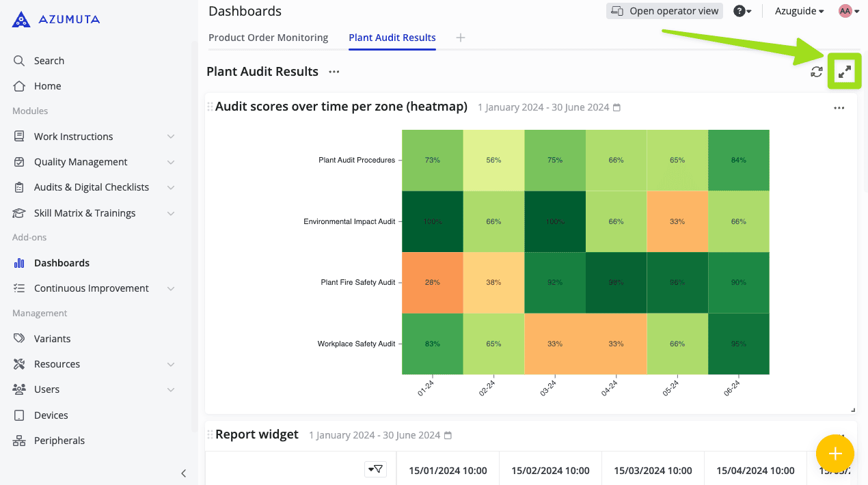Switch to Product Order Monitoring tab
The height and width of the screenshot is (485, 868).
(x=268, y=38)
